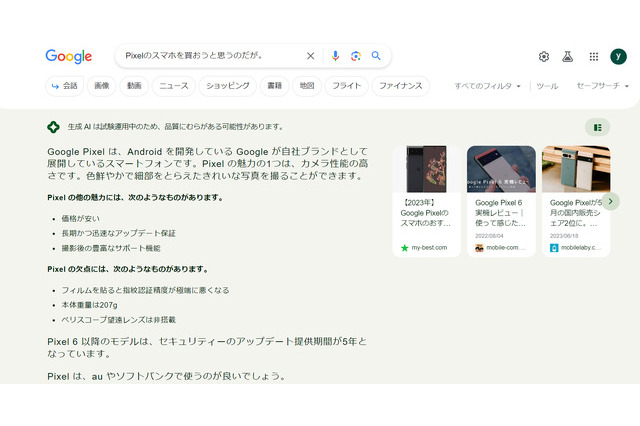Click the 【2023年】Google Pixelのスマホ title
This screenshot has height=426, width=640.
425,213
